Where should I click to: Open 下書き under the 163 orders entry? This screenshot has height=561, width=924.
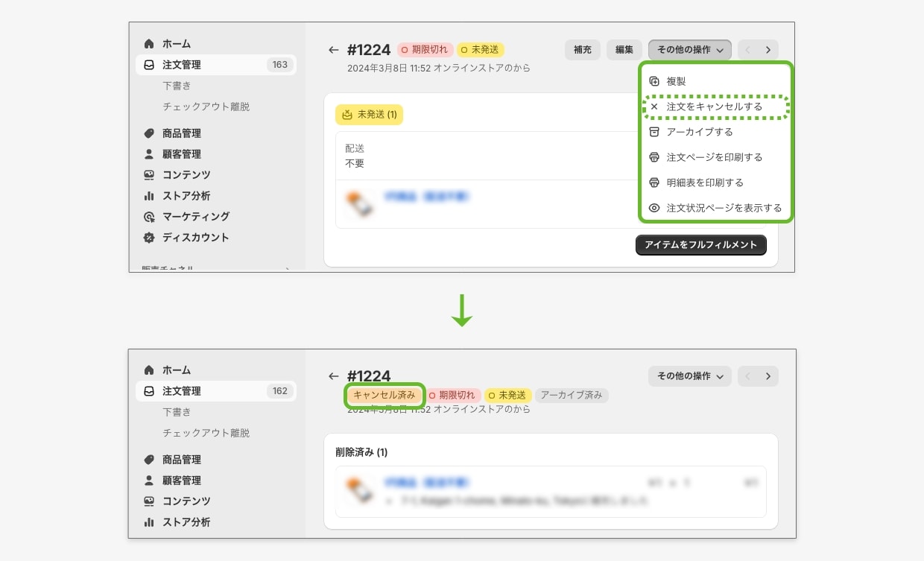tap(177, 86)
